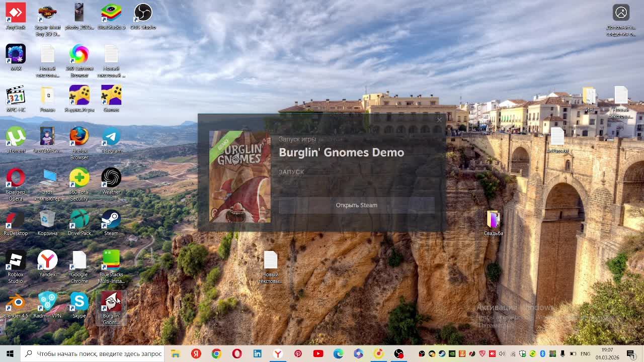
Task: Select the AdPass.txt file on desktop
Action: 557,140
